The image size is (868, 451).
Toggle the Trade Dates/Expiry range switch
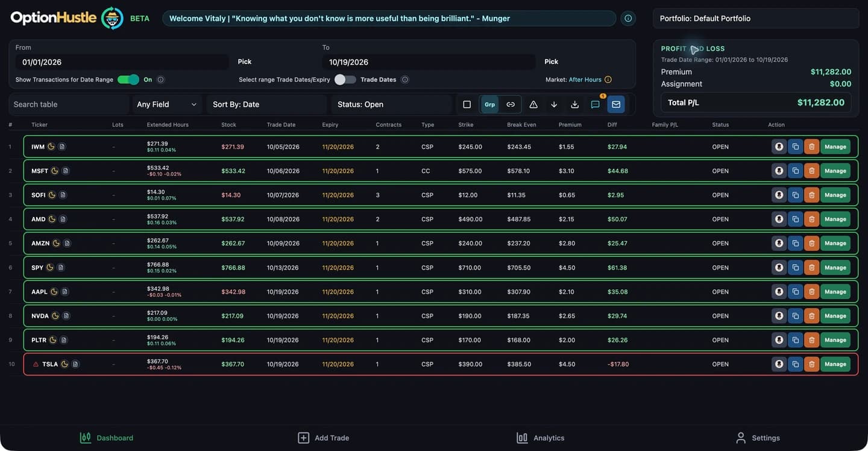(345, 80)
